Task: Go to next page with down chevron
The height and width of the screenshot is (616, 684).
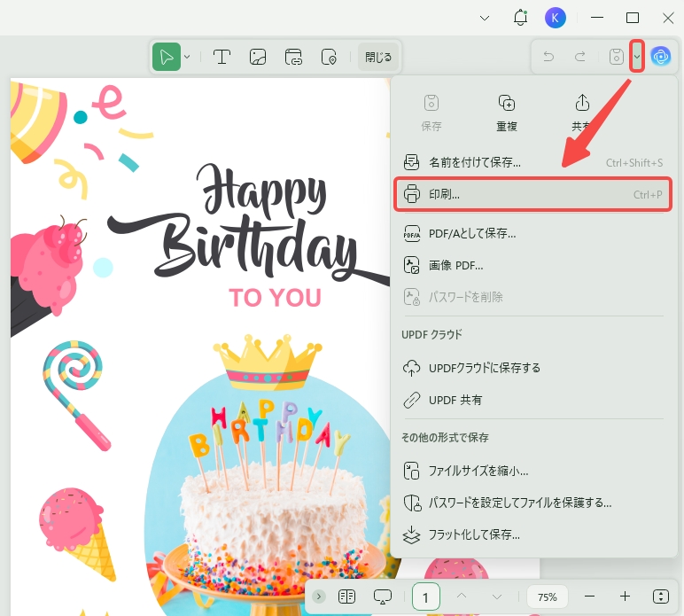Action: point(497,597)
